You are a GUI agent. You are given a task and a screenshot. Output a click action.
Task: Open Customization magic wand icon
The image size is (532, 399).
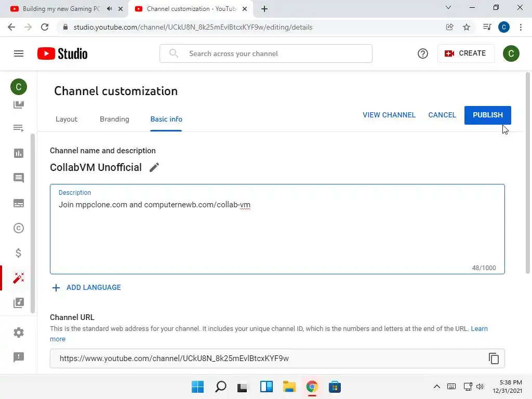[x=19, y=278]
